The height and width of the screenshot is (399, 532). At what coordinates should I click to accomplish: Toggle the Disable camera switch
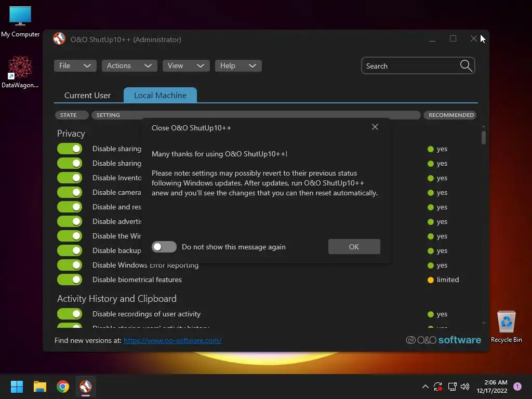coord(70,192)
